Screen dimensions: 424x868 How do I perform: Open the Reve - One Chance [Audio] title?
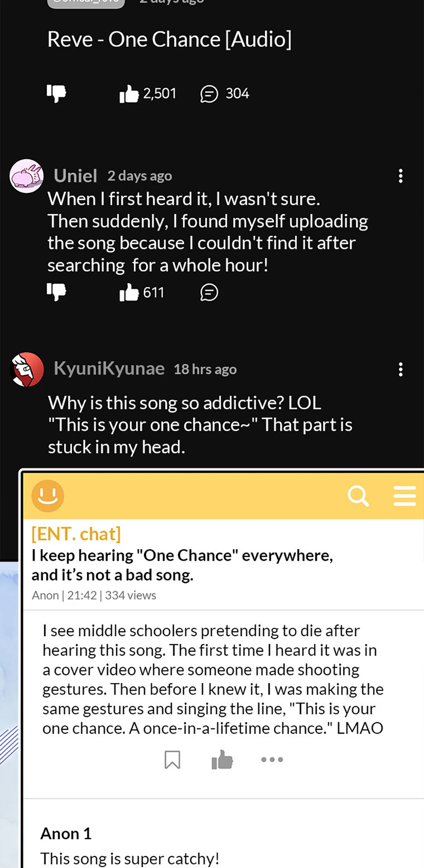(170, 39)
